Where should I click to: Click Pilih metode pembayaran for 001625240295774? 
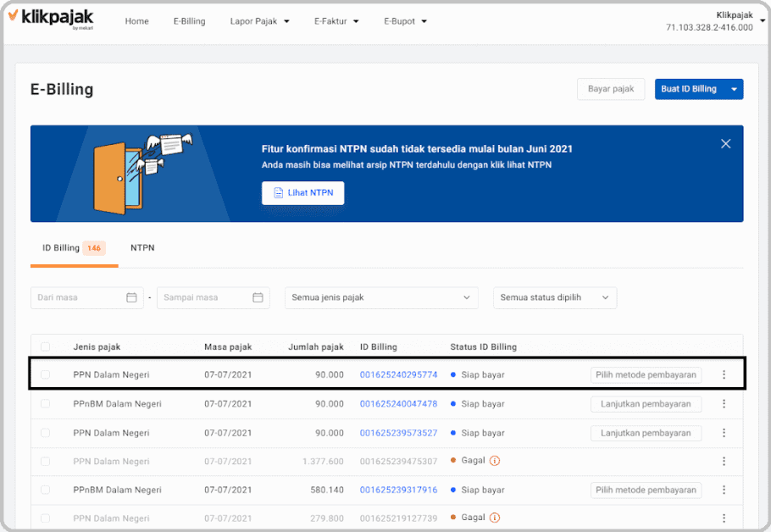(646, 374)
